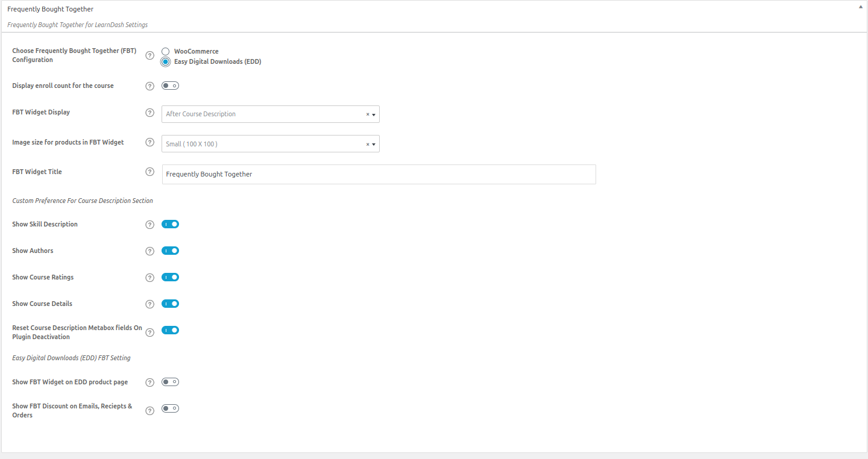Click help icon beside Show Course Ratings
Viewport: 868px width, 459px height.
pyautogui.click(x=150, y=278)
